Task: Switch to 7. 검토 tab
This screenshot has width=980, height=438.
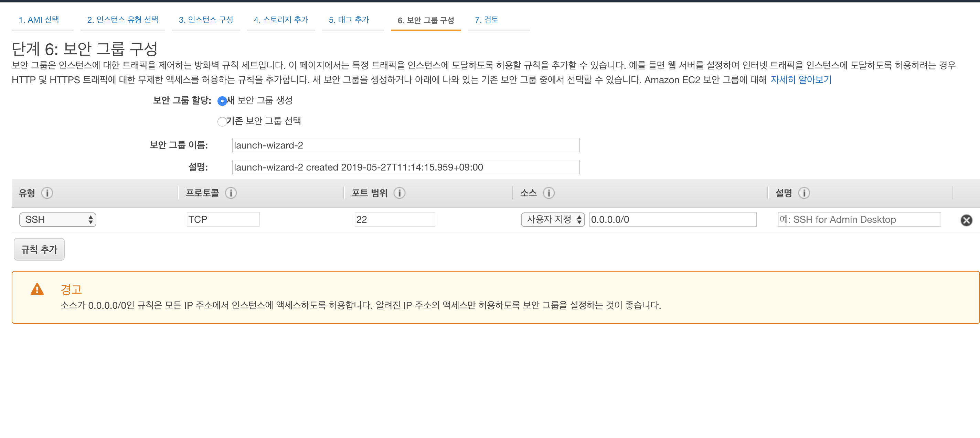Action: (x=486, y=20)
